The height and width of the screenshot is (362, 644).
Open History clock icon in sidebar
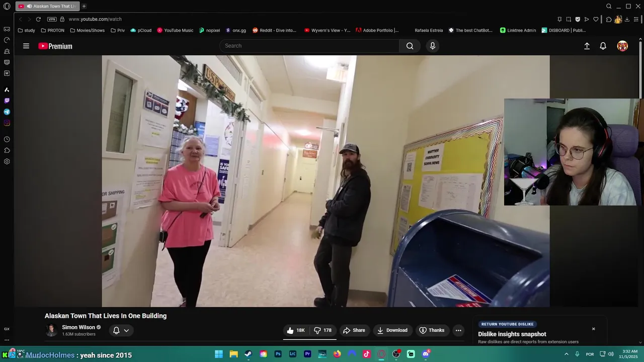(7, 139)
